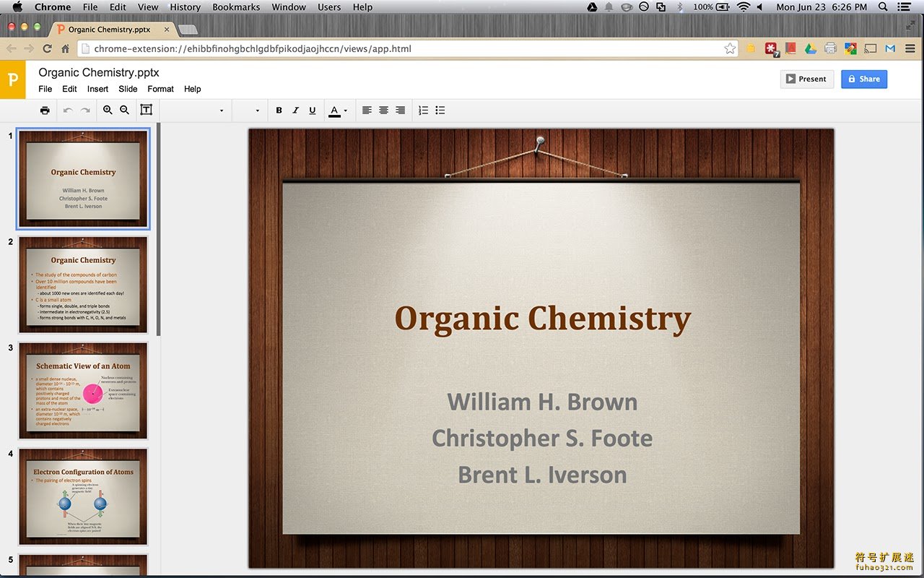924x578 pixels.
Task: Click the Organic Chemistry slide title
Action: [x=542, y=319]
